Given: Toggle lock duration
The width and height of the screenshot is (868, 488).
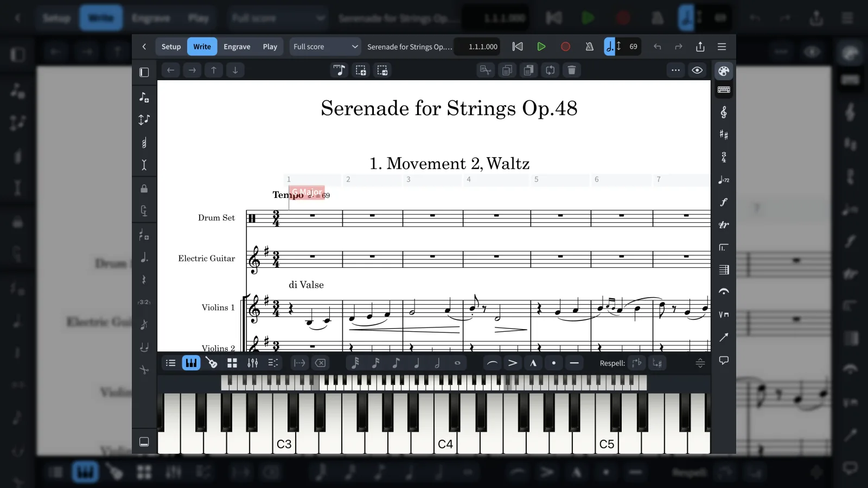Looking at the screenshot, I should tap(144, 189).
